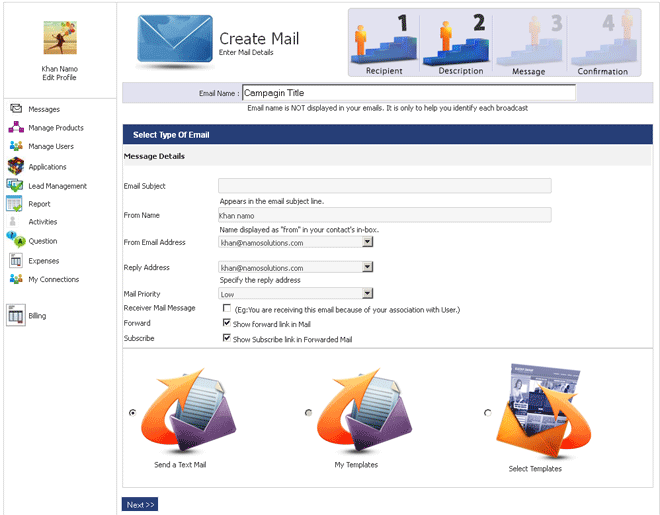The image size is (660, 515).
Task: Click the Question speech bubble icon
Action: tap(16, 240)
